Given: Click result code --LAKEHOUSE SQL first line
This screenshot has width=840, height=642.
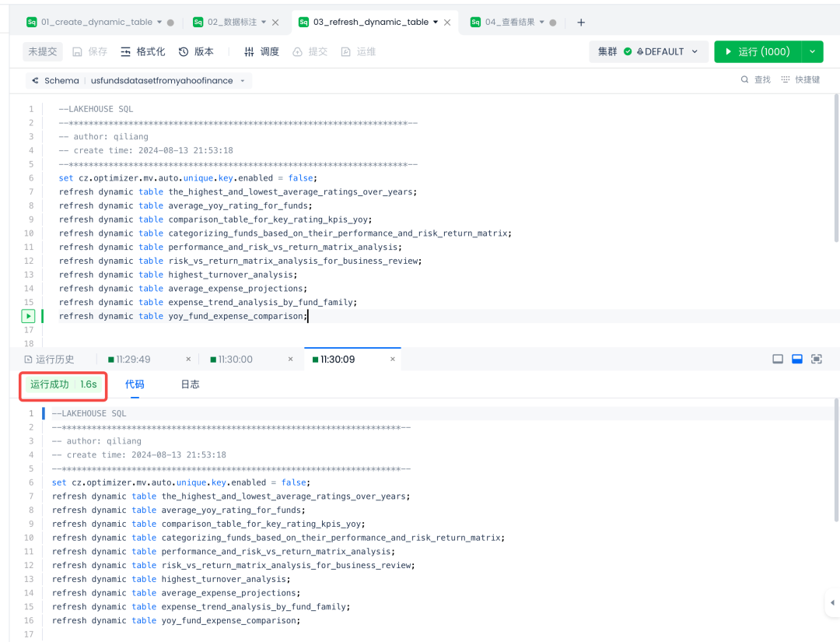Looking at the screenshot, I should (89, 414).
